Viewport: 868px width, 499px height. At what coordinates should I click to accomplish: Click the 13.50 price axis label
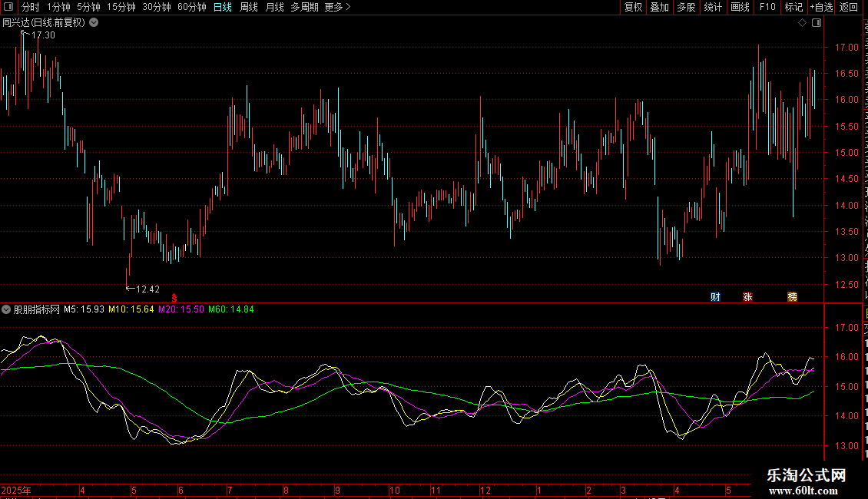pos(846,232)
